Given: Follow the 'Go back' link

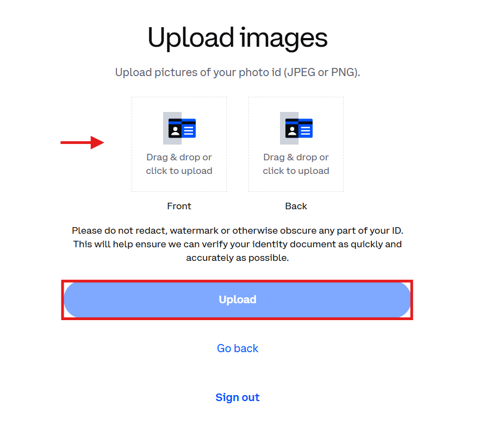Looking at the screenshot, I should tap(238, 348).
